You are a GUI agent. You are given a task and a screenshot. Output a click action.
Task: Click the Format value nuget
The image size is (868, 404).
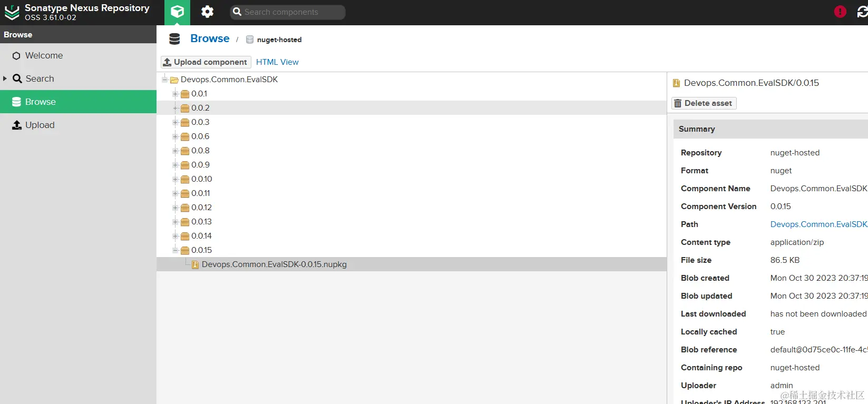tap(781, 171)
